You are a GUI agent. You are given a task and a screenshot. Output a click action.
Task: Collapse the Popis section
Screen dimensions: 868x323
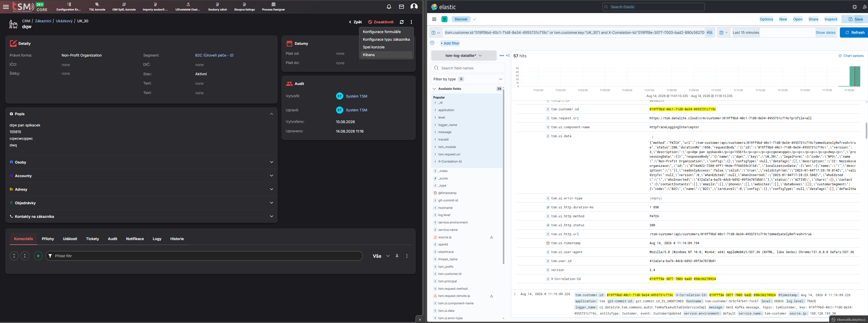(x=272, y=114)
